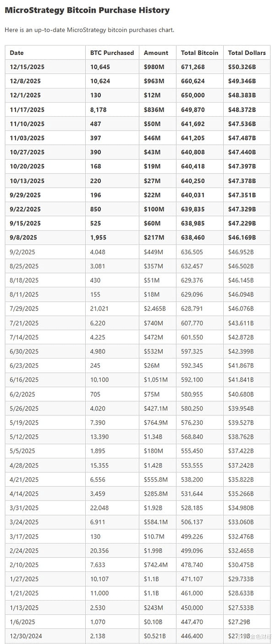Select the "Total Dollars" column header
This screenshot has width=275, height=644.
coord(247,53)
